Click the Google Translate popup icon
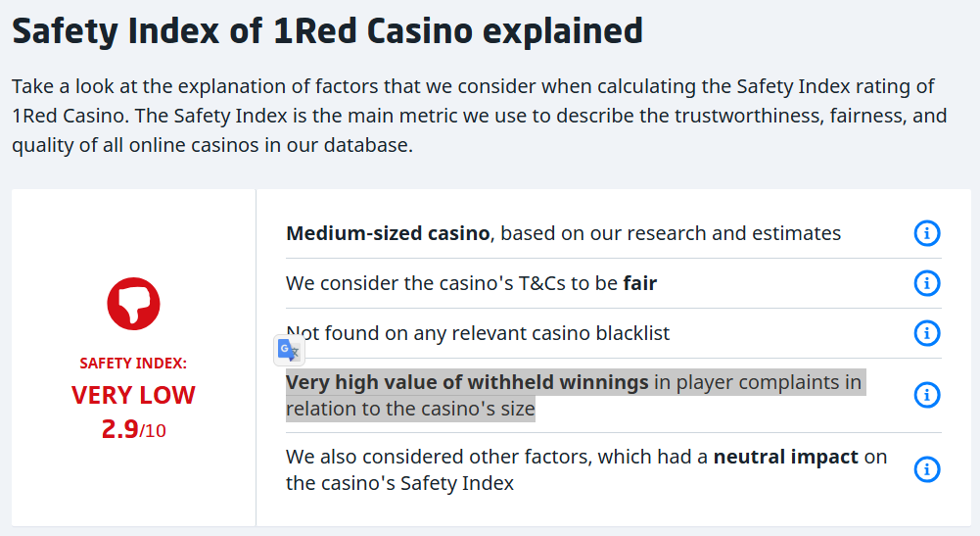Screen dimensions: 980x536 click(x=289, y=350)
